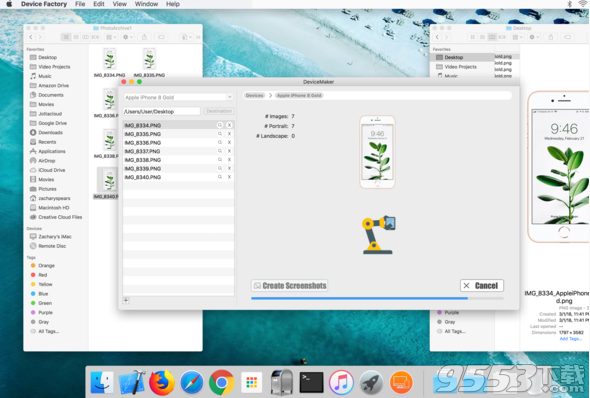Click the Destination button
The height and width of the screenshot is (398, 590).
click(x=219, y=111)
